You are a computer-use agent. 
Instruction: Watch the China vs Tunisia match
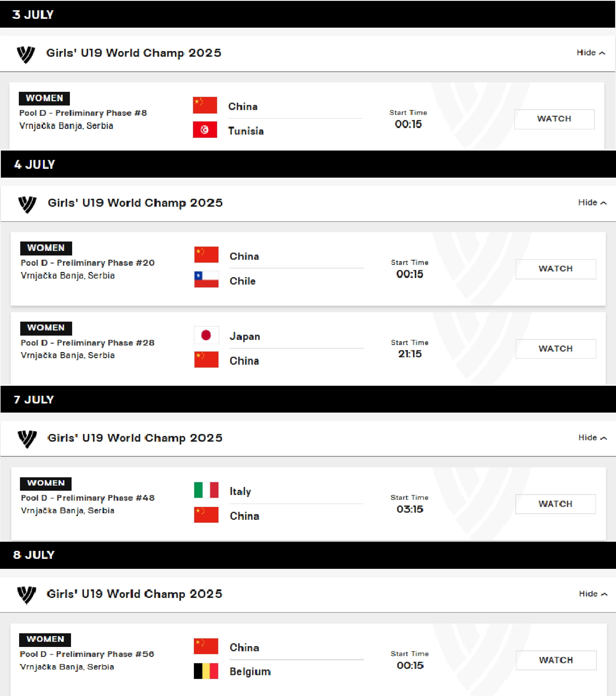tap(554, 119)
